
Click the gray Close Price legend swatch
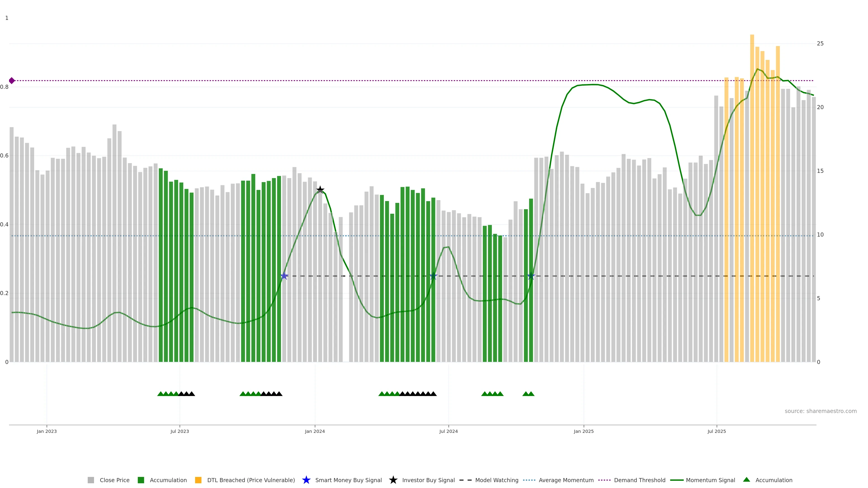click(x=91, y=480)
